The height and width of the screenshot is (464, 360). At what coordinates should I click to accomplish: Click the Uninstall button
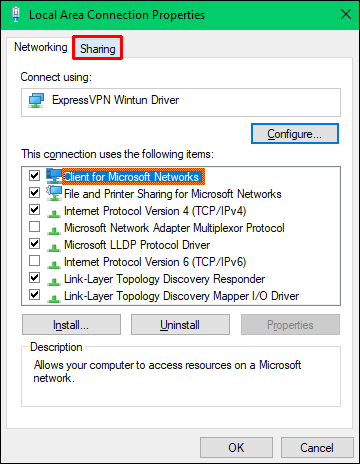pyautogui.click(x=180, y=325)
